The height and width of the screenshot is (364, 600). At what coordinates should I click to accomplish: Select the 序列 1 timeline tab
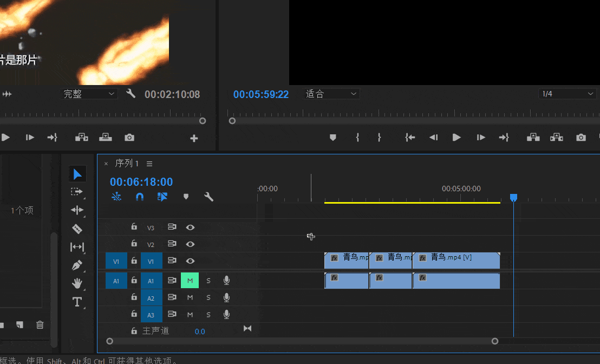point(127,164)
